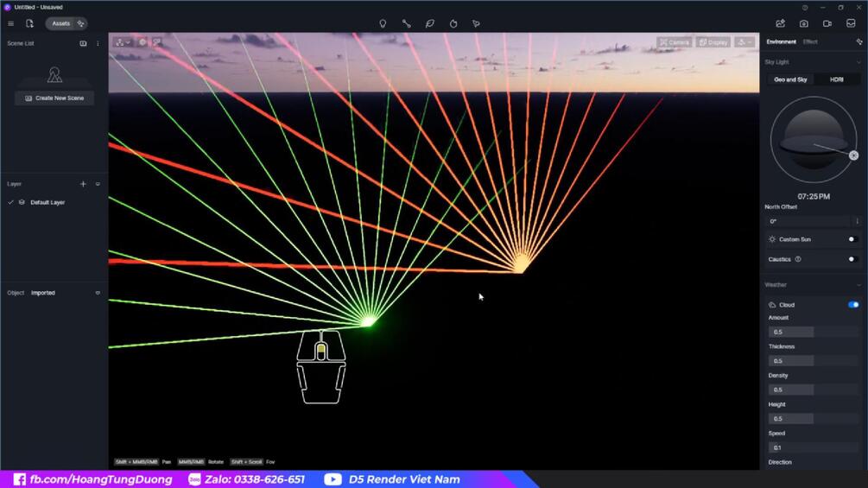Screen dimensions: 868x488
Task: Toggle Default Layer visibility checkmark
Action: pyautogui.click(x=10, y=202)
